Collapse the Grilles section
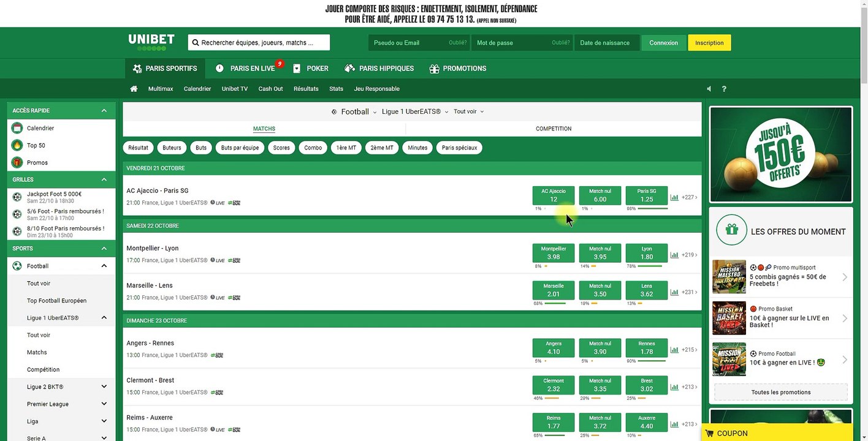Screen dimensions: 868x441 tap(104, 179)
